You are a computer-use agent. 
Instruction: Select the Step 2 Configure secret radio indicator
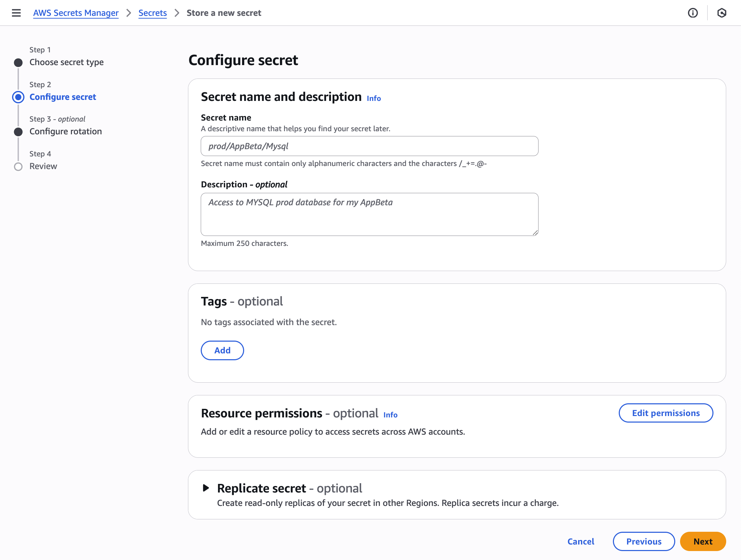tap(18, 97)
